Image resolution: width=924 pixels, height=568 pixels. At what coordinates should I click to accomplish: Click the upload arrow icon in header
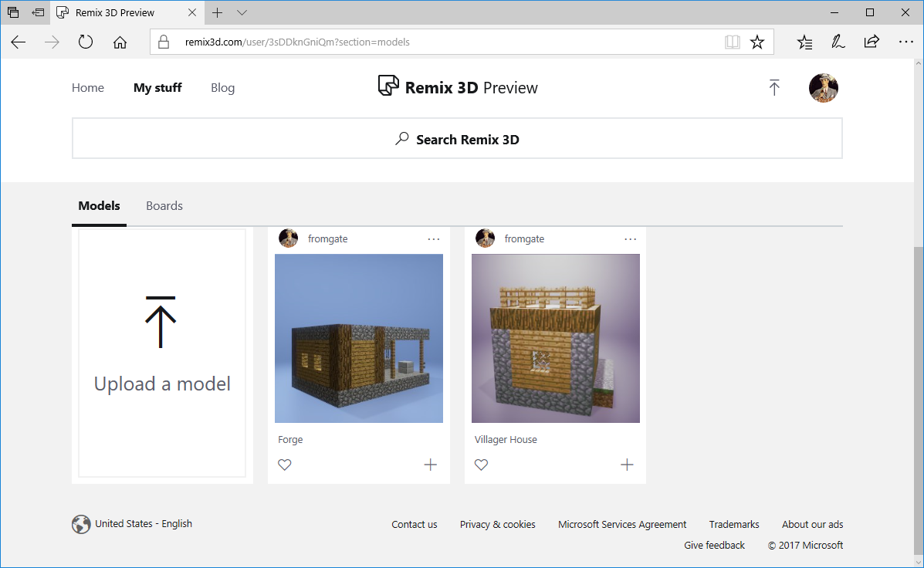tap(774, 88)
